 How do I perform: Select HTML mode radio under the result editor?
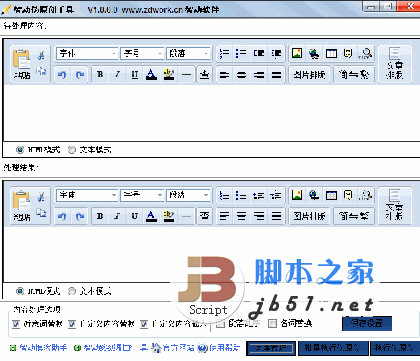pos(20,291)
